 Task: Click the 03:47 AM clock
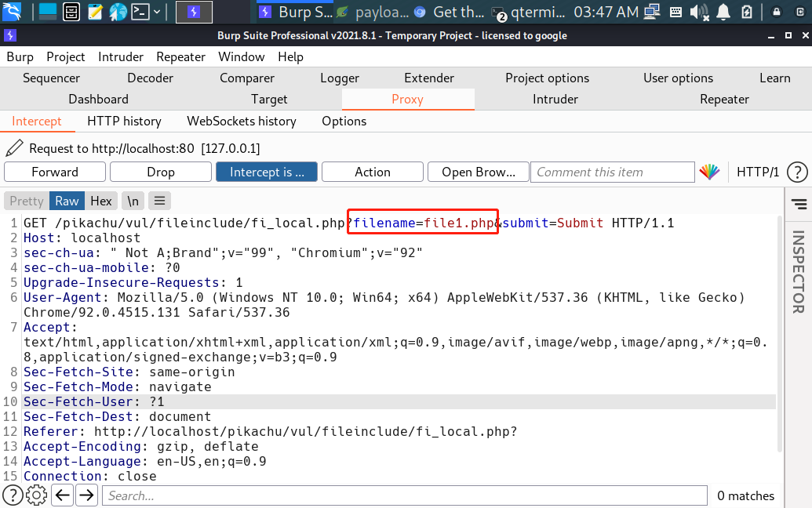point(606,12)
